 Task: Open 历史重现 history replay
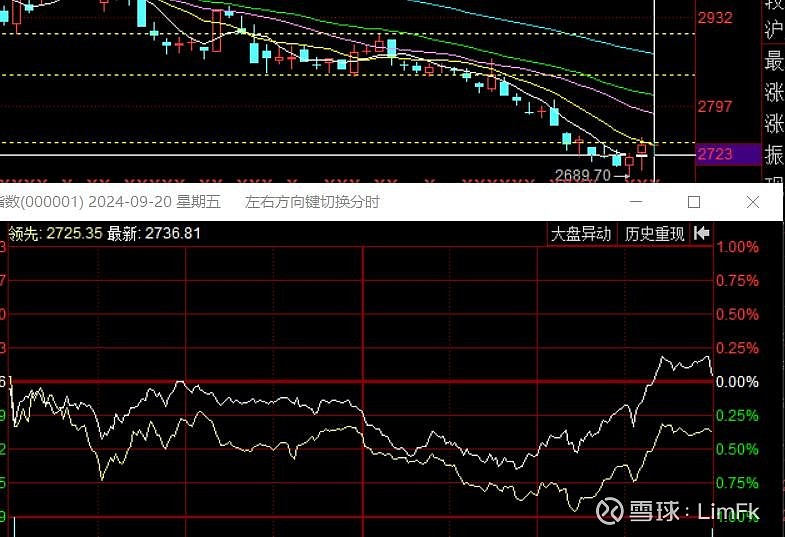click(x=654, y=234)
